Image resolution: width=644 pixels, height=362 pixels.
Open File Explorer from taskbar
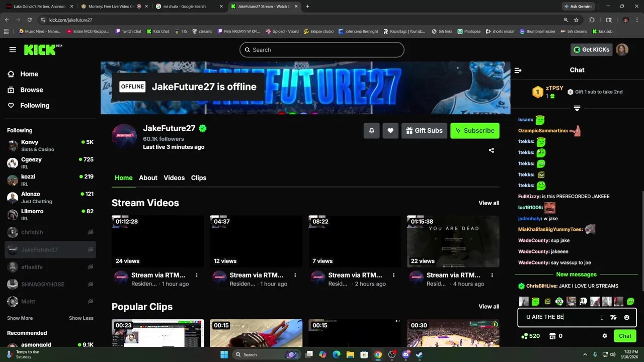click(350, 354)
